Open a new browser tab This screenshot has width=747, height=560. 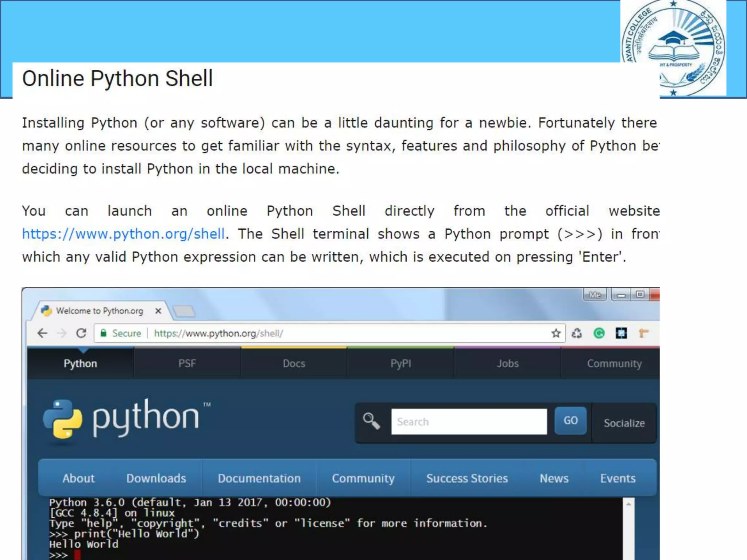coord(184,311)
